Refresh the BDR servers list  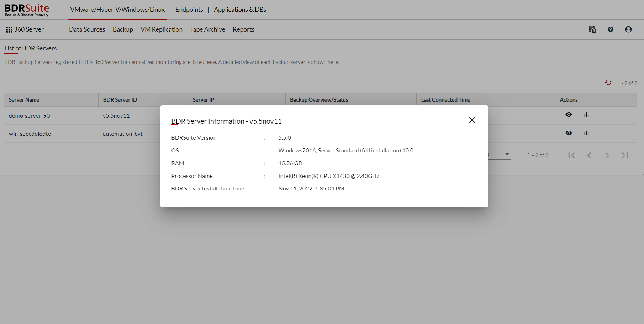click(608, 82)
